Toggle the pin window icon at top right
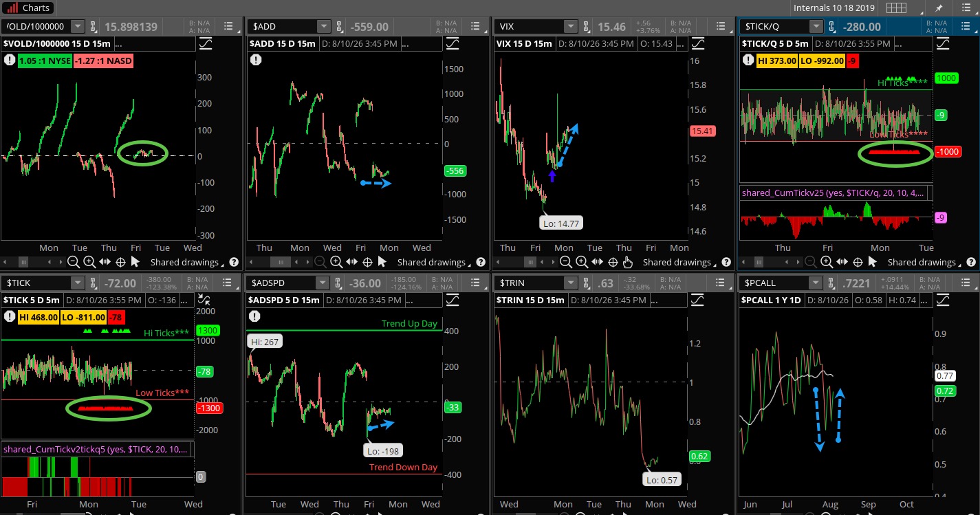This screenshot has height=515, width=980. (939, 8)
